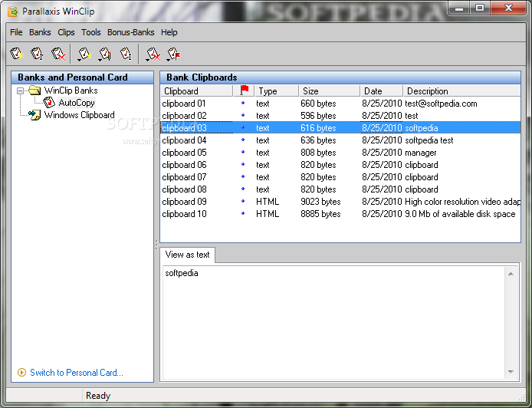Click the blue dot in clipboard 07 row
The width and height of the screenshot is (532, 408).
tap(242, 176)
